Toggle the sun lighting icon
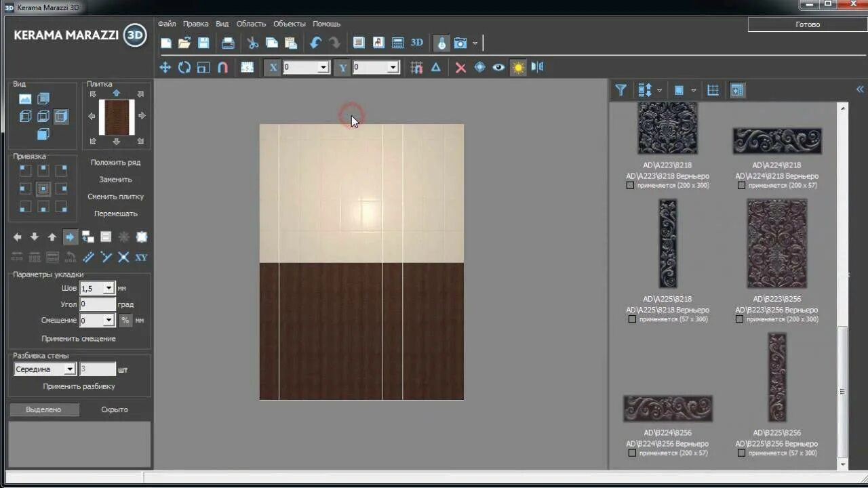 coord(518,67)
